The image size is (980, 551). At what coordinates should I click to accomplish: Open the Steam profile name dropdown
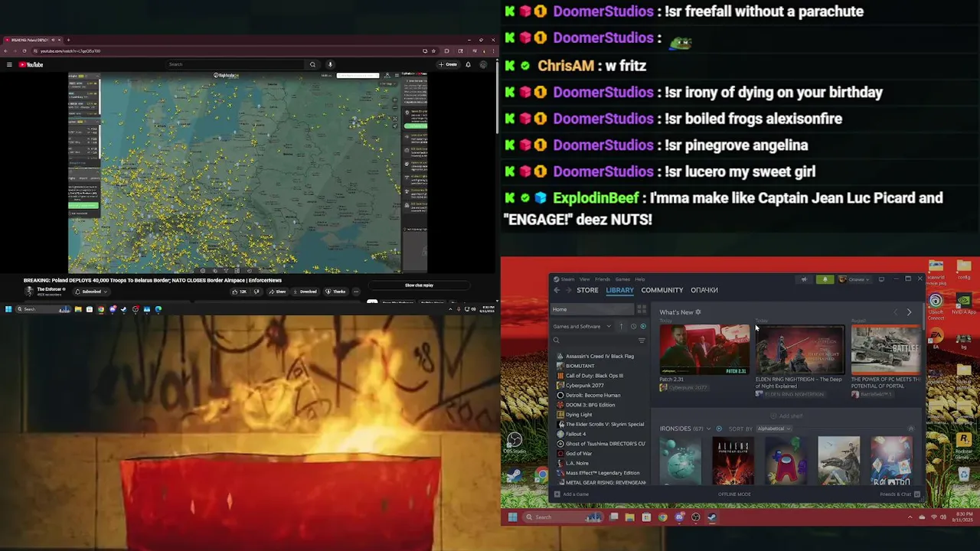[854, 279]
